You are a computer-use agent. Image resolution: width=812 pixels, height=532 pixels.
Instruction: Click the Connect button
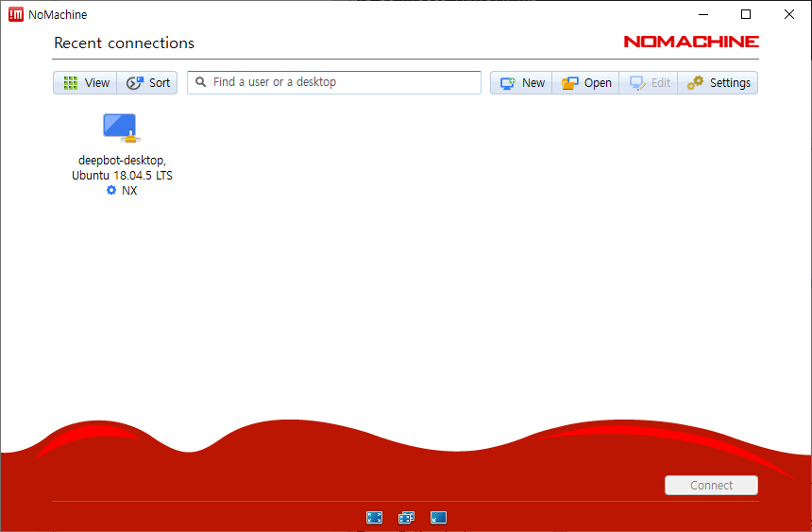coord(711,486)
